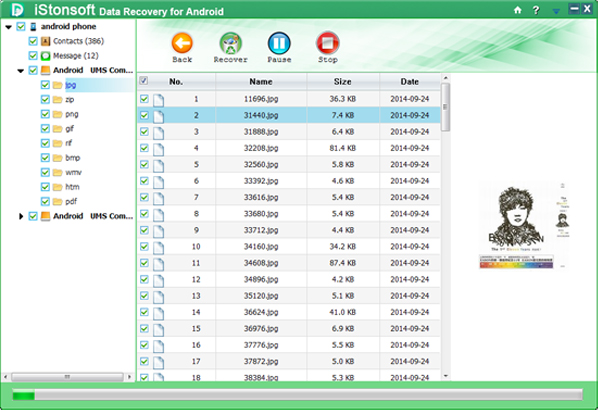Toggle the select-all checkbox in table header

(x=144, y=81)
